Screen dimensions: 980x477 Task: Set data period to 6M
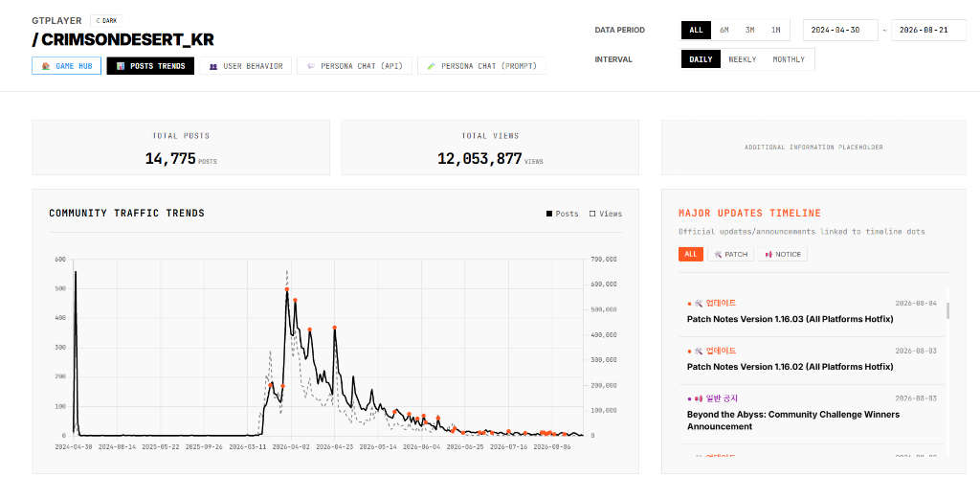724,30
